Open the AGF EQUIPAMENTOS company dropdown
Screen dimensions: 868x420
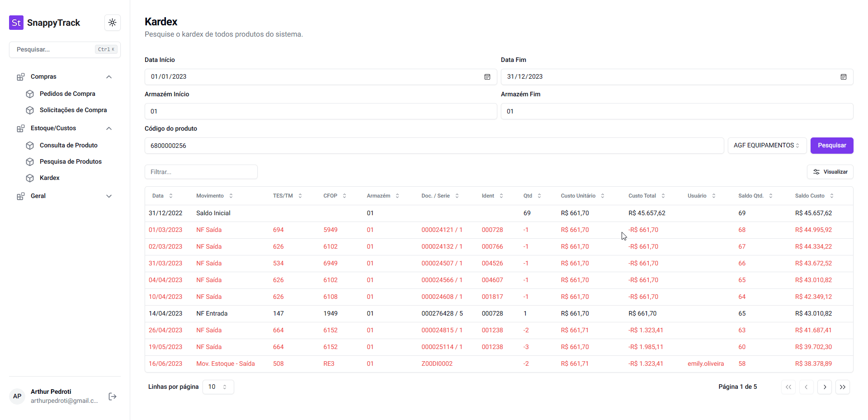pyautogui.click(x=767, y=146)
